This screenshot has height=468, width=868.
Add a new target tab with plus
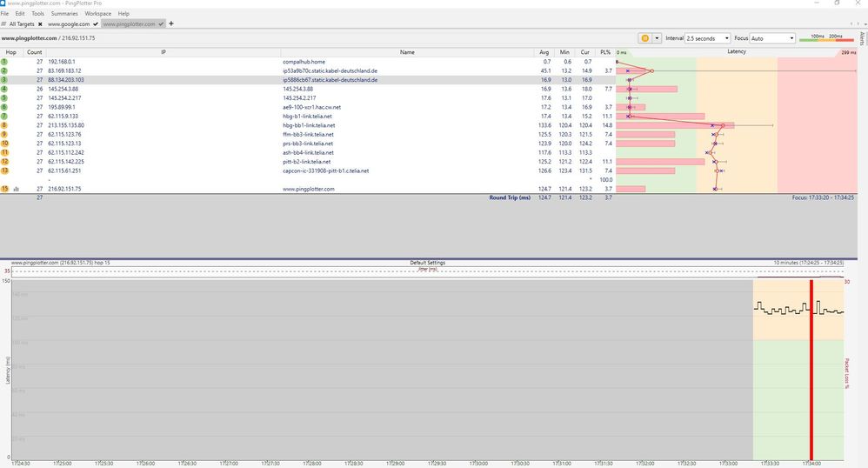point(171,23)
